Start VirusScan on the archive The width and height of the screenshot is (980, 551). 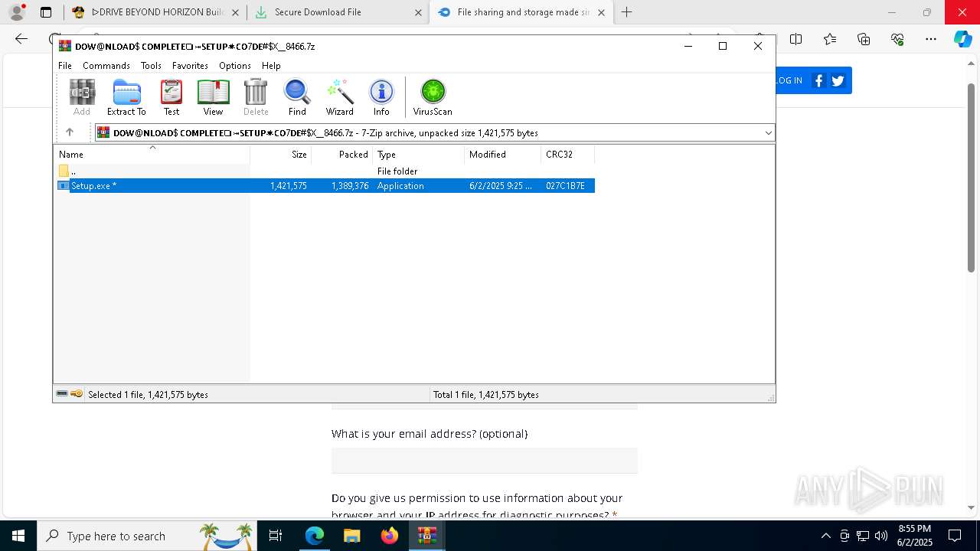[433, 97]
